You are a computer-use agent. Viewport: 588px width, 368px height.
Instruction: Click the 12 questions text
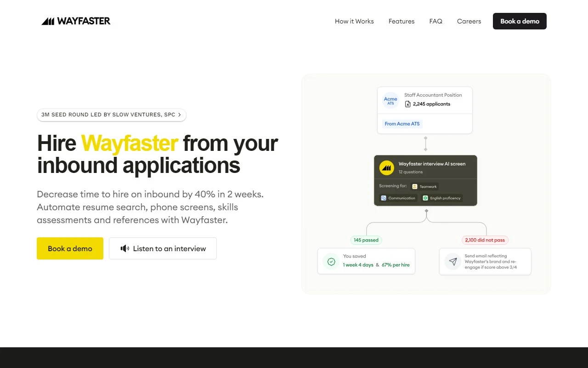[411, 172]
